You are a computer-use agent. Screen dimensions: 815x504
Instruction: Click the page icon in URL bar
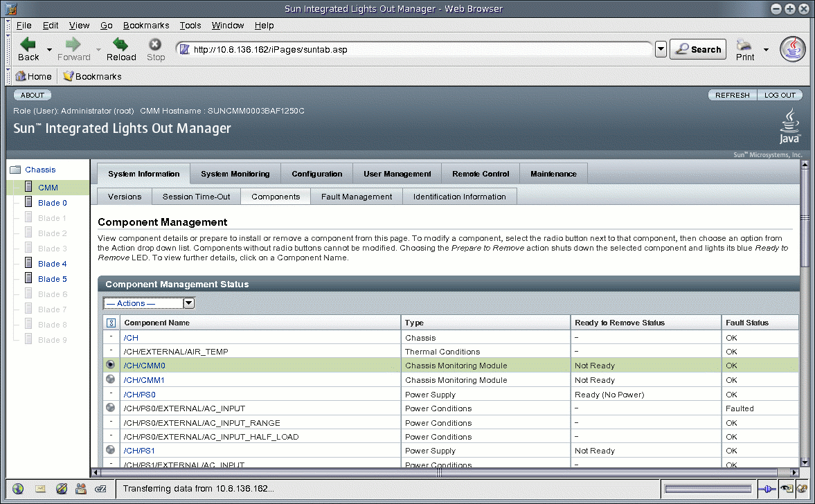pos(184,49)
